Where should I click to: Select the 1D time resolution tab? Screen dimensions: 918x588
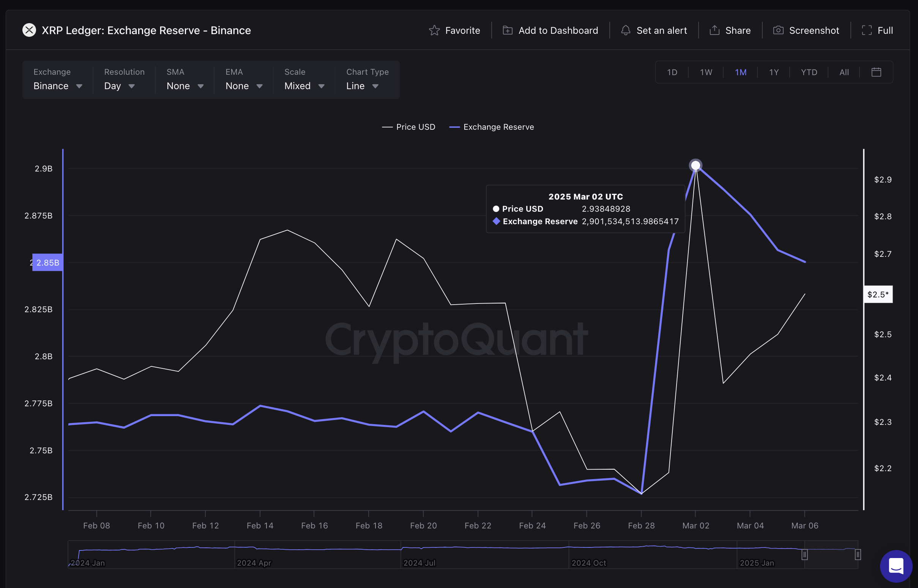(x=672, y=72)
